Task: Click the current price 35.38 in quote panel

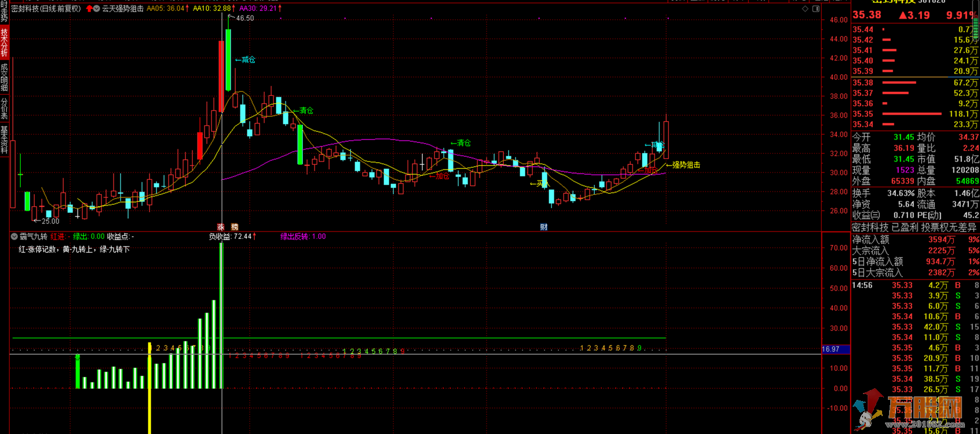Action: (x=867, y=15)
